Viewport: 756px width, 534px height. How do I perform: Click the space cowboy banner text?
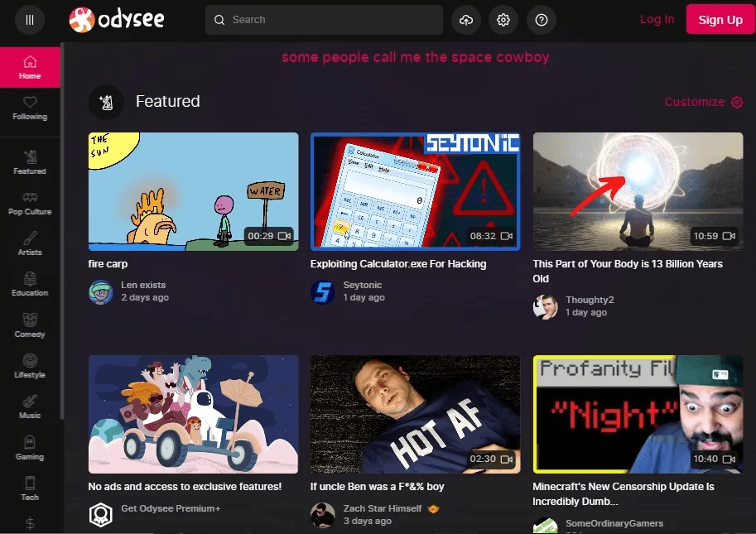pos(415,57)
